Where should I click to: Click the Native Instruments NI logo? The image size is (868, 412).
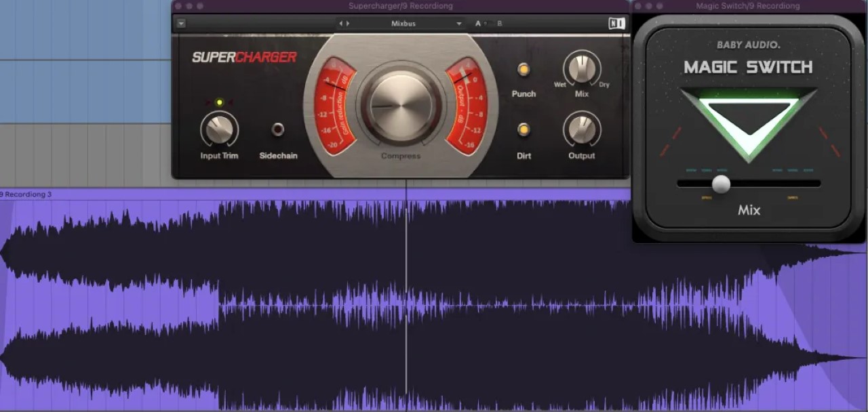coord(616,23)
